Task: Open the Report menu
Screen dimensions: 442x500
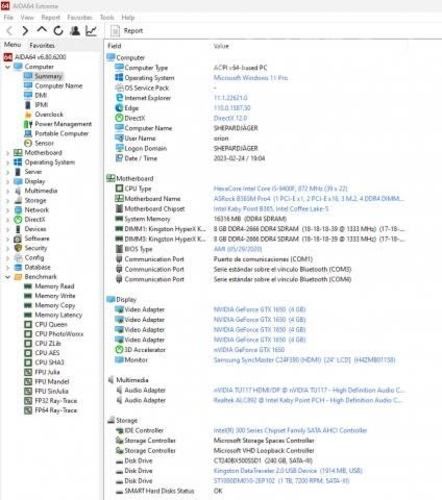Action: [x=51, y=17]
